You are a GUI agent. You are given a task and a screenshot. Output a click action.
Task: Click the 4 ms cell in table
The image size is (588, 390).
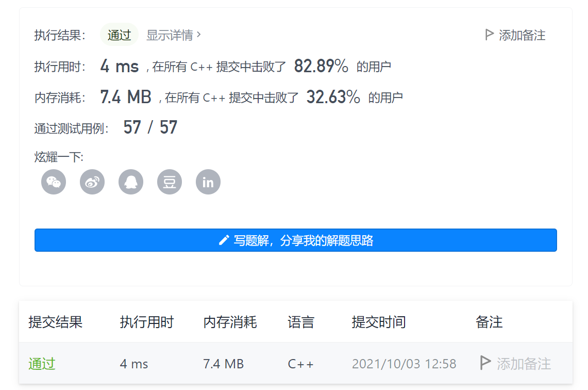pos(134,364)
